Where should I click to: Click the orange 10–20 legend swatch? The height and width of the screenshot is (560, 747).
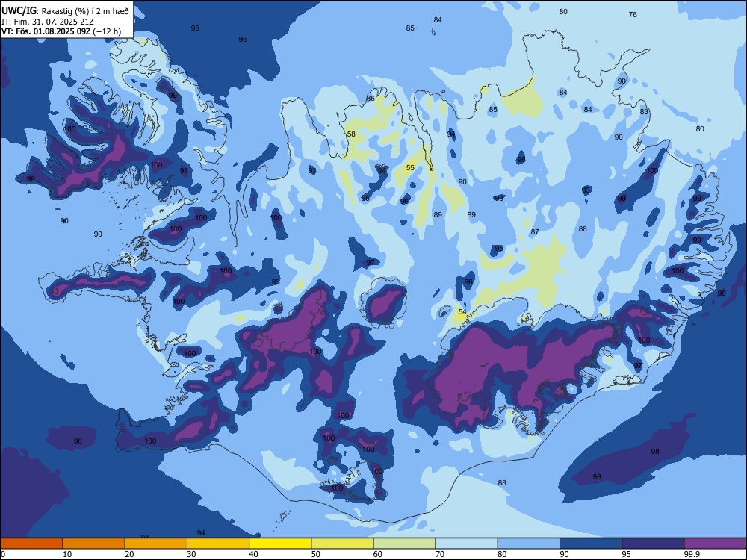coord(94,544)
